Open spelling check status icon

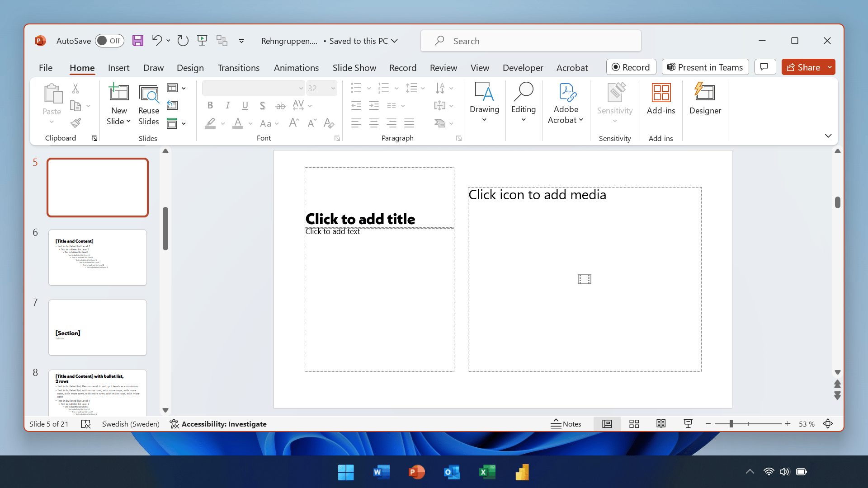tap(85, 424)
